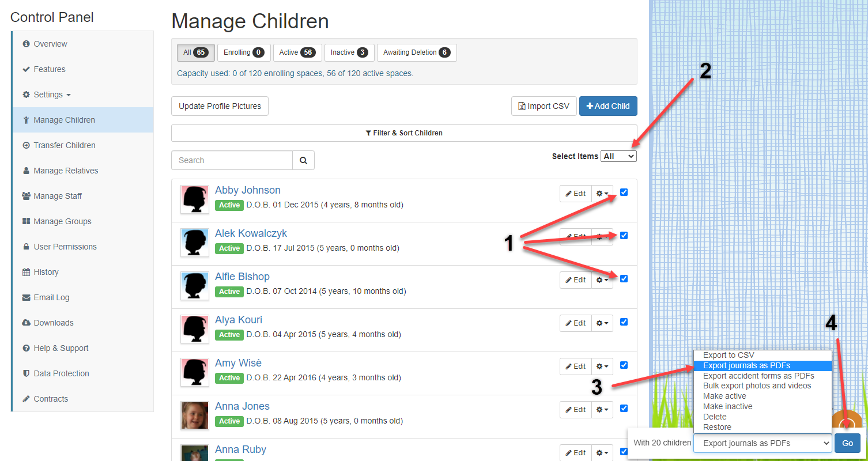Choose Export accident forms as PDFs option

tap(758, 376)
